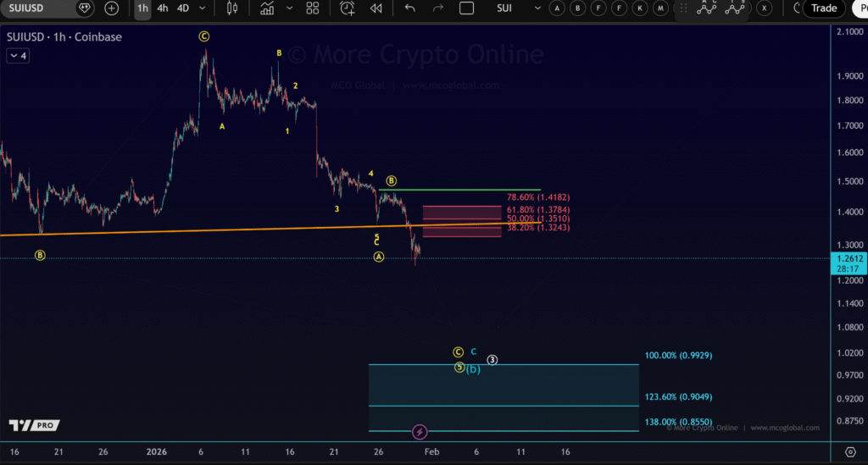Expand the collapsed indicators legend showing 4

[x=17, y=56]
